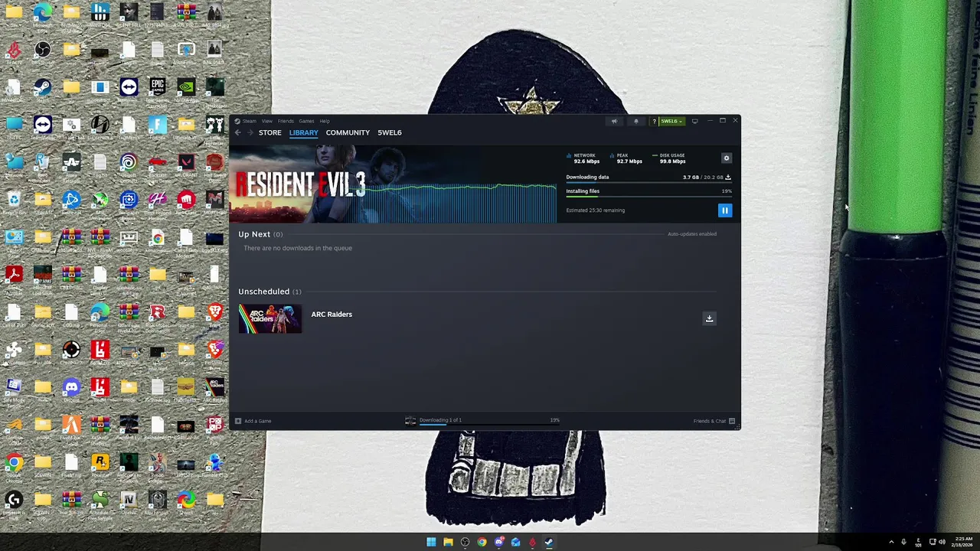Open Ubisoft Connect desktop icon
Viewport: 980px width, 551px height.
pos(129,162)
